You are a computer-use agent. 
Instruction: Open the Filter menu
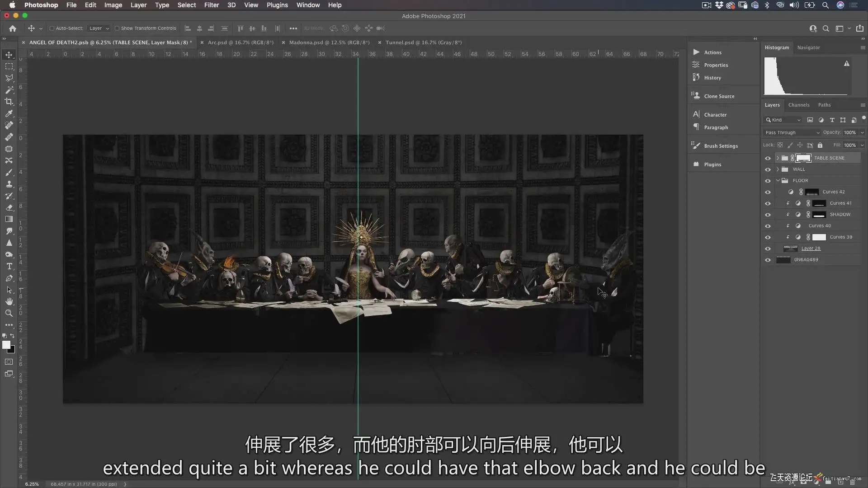tap(211, 5)
